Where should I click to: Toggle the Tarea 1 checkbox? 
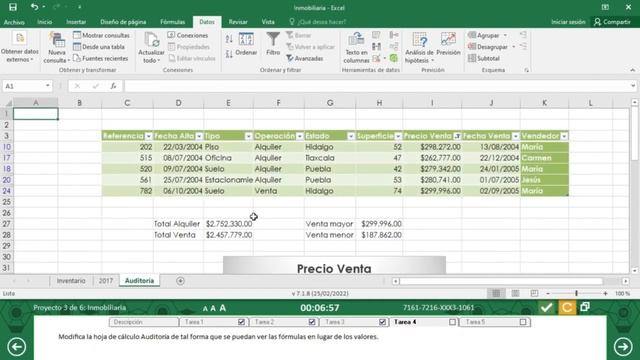241,322
